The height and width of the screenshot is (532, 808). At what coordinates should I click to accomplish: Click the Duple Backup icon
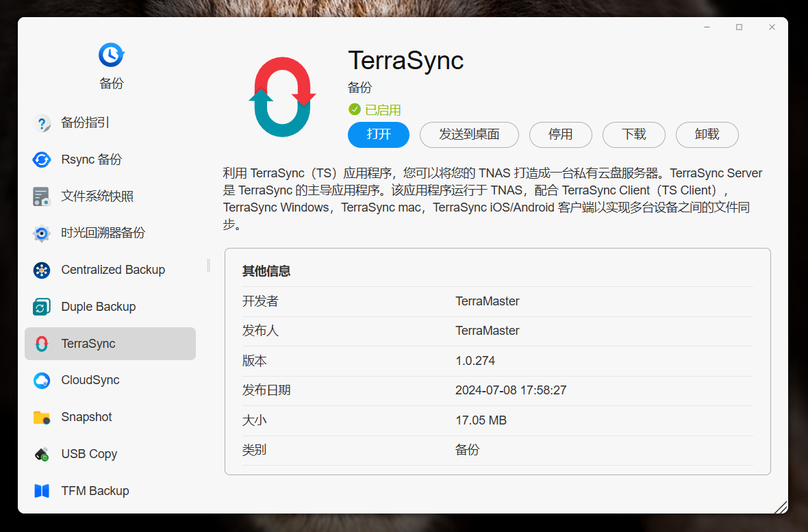[42, 307]
